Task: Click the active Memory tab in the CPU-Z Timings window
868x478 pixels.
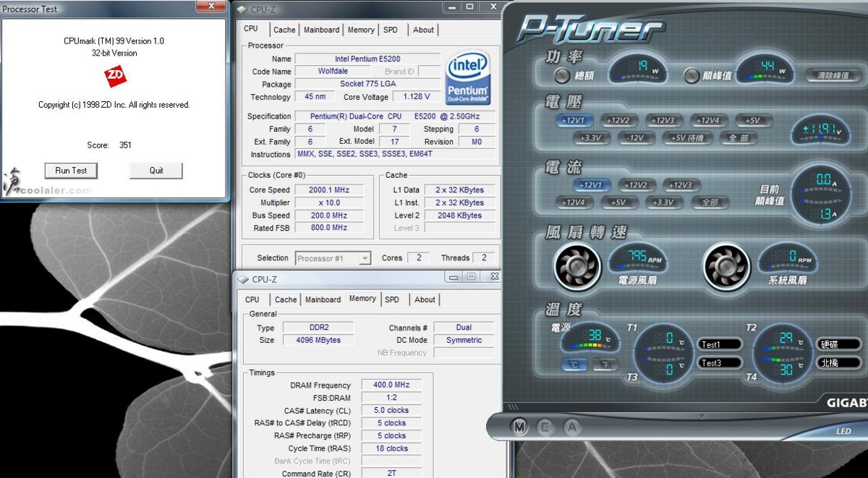Action: (x=362, y=298)
